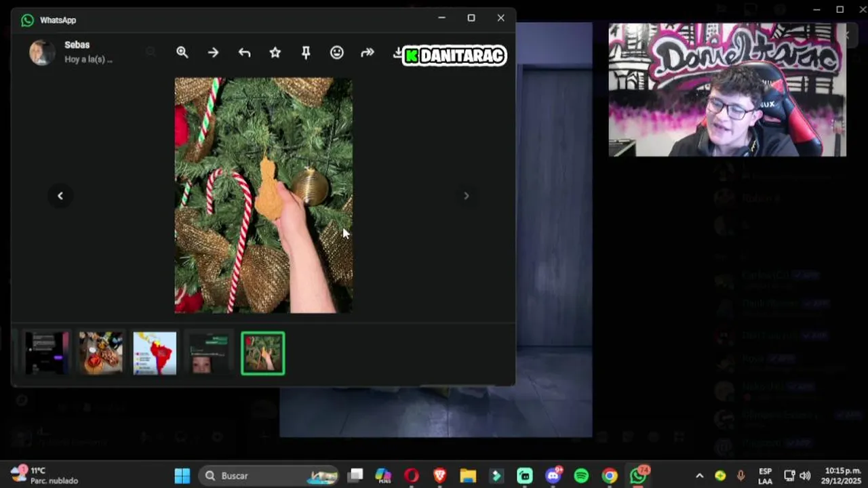Star the current photo message
Screen dimensions: 868x488
[275, 52]
